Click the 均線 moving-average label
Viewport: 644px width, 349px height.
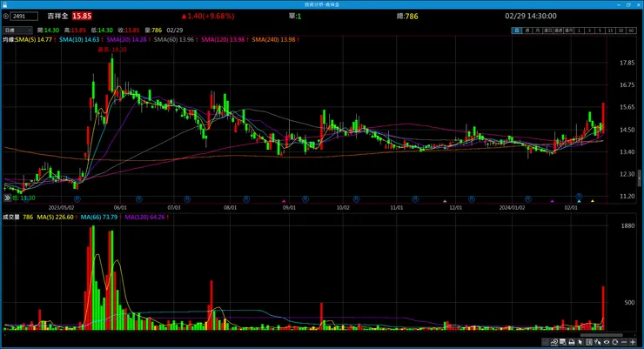[x=9, y=40]
